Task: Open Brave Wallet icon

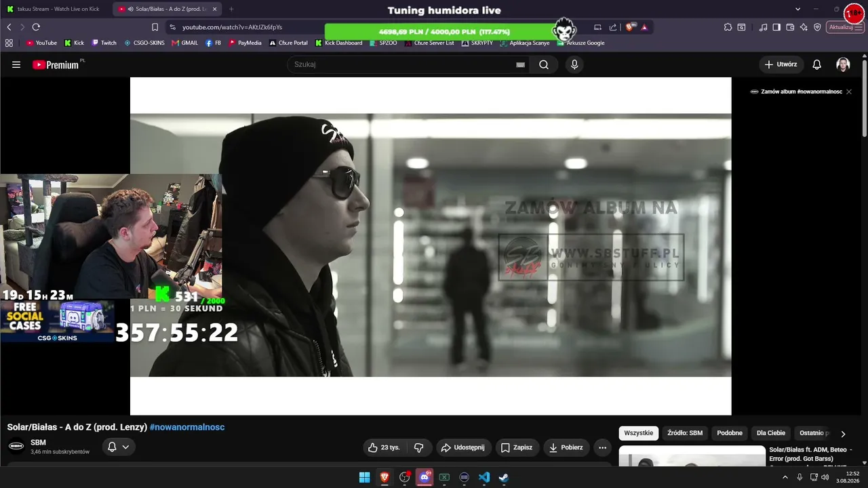Action: (x=790, y=27)
